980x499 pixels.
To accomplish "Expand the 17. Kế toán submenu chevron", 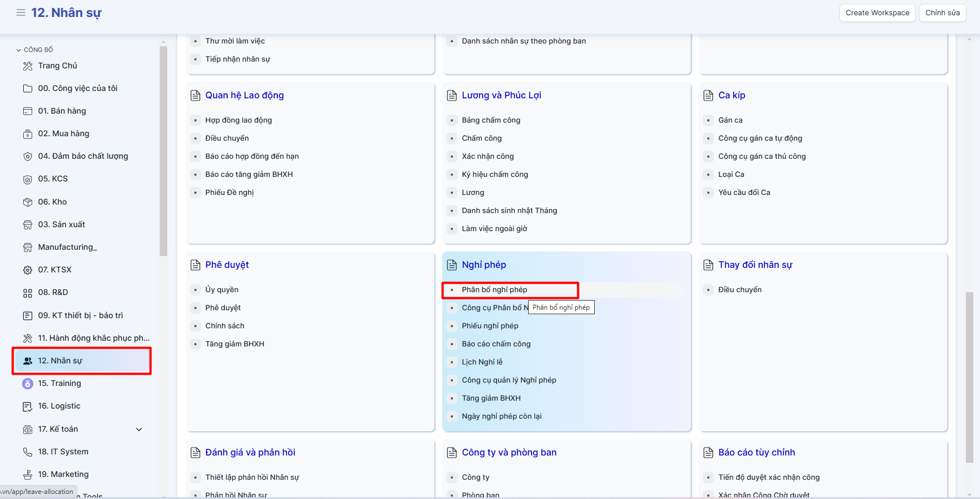I will point(139,429).
